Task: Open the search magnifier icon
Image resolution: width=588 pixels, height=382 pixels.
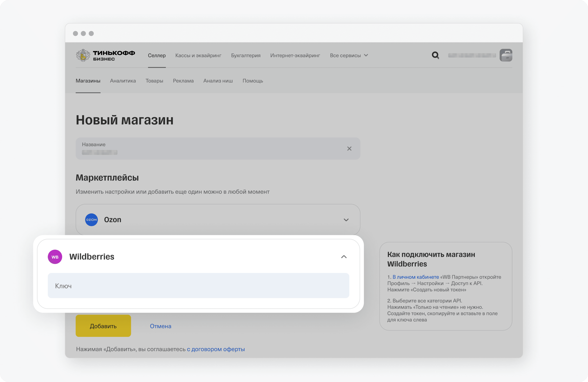Action: coord(435,55)
